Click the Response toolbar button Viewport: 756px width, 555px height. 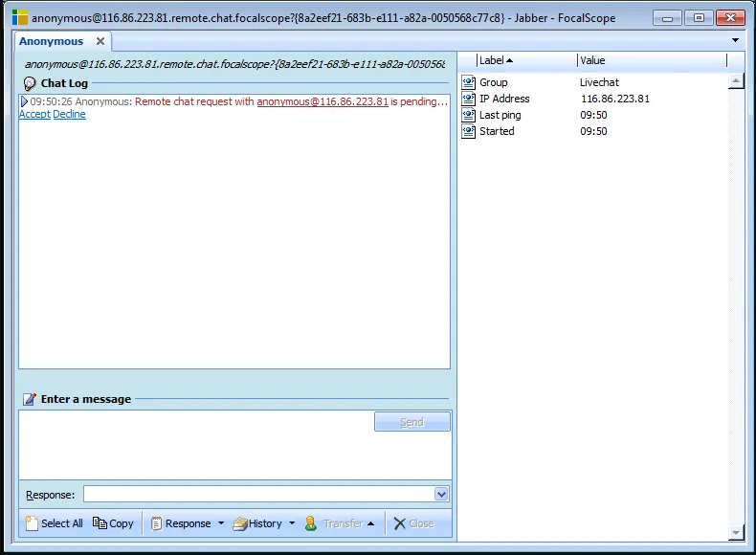point(181,523)
